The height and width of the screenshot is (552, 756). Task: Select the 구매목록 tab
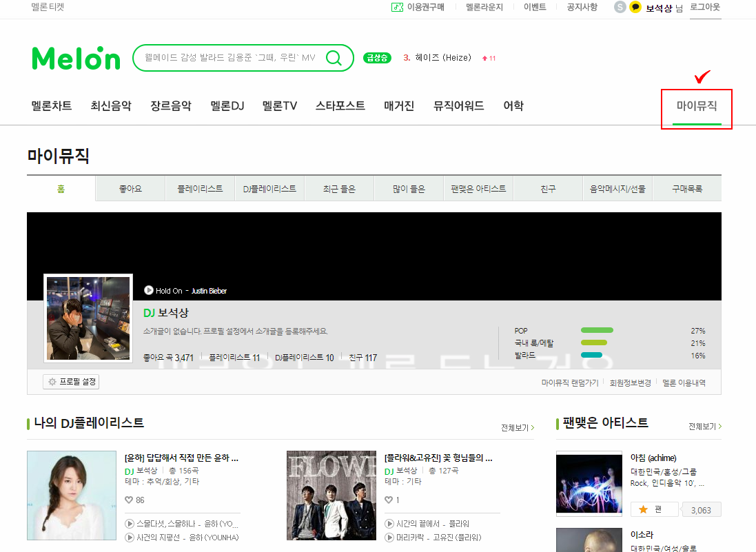point(688,189)
